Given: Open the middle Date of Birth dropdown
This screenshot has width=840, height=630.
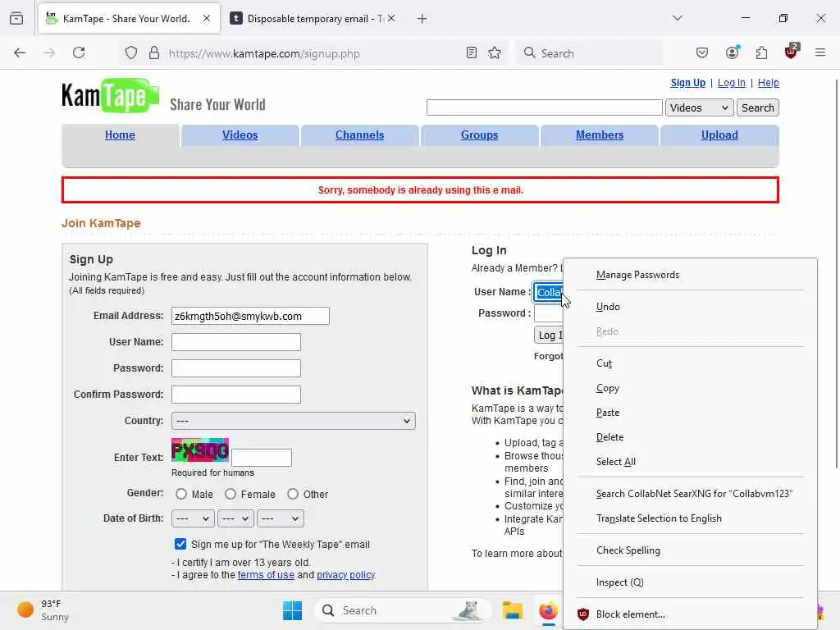Looking at the screenshot, I should point(235,518).
